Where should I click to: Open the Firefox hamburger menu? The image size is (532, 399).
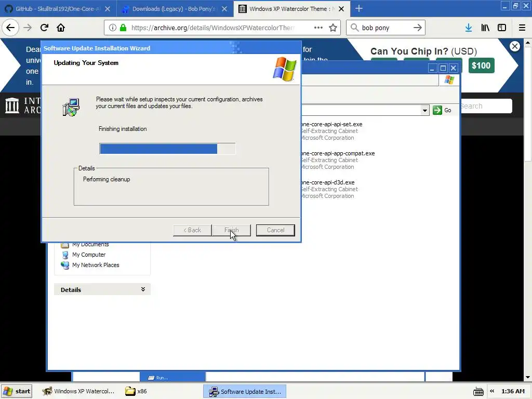point(522,28)
